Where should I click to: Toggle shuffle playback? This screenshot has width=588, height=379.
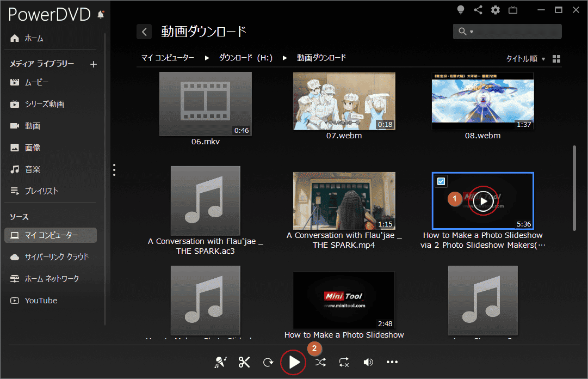320,362
